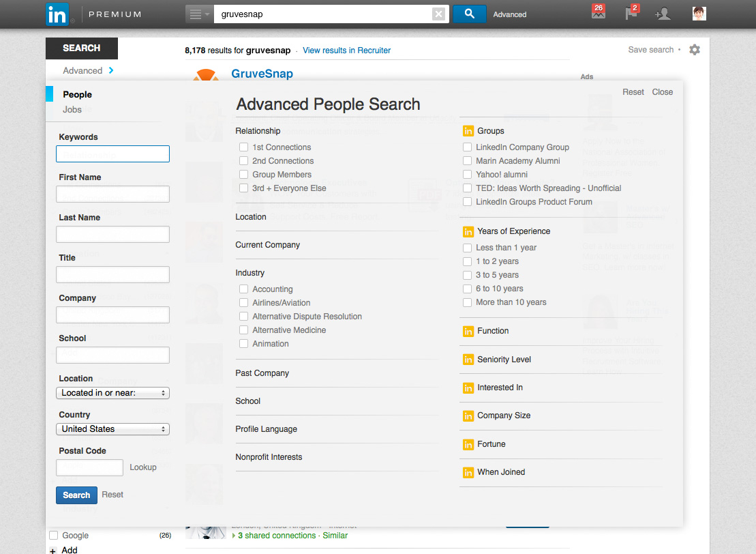The image size is (756, 554).
Task: Tick LinkedIn Company Group checkbox
Action: pyautogui.click(x=467, y=147)
